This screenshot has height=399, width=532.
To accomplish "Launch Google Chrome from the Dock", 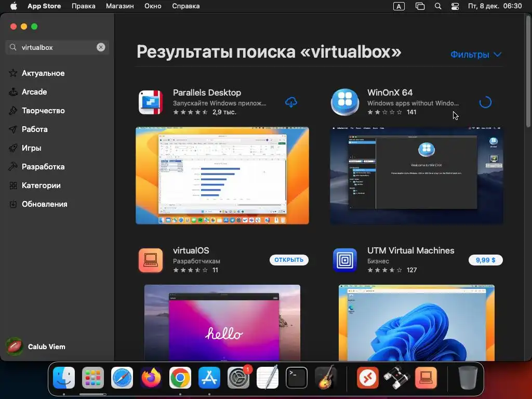I will click(x=180, y=378).
